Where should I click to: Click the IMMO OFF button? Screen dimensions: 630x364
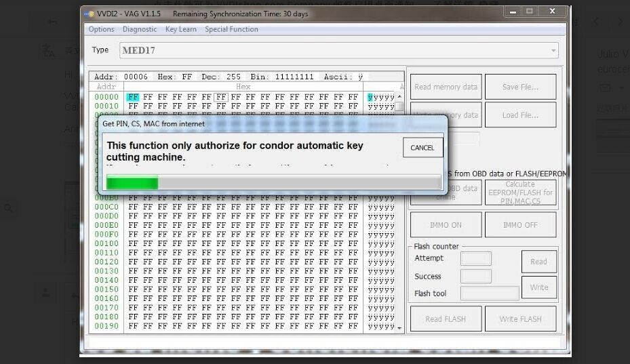pyautogui.click(x=520, y=225)
